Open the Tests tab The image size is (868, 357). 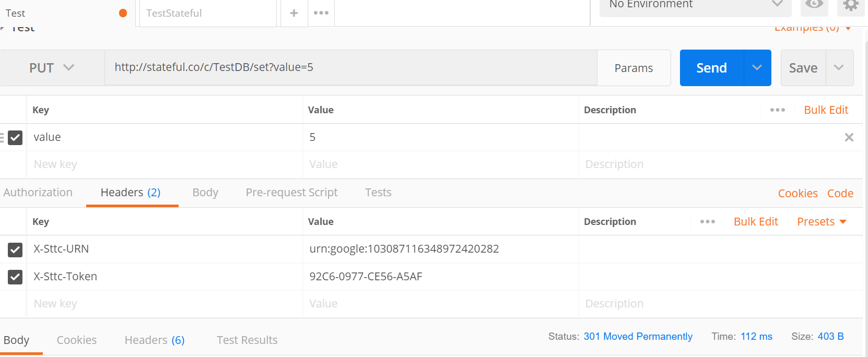(x=378, y=192)
